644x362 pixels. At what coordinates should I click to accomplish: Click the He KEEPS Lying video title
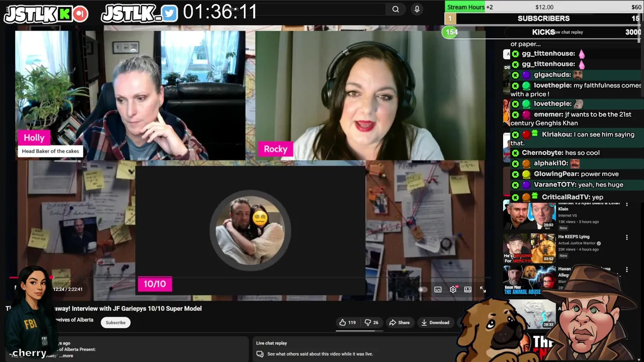click(574, 237)
